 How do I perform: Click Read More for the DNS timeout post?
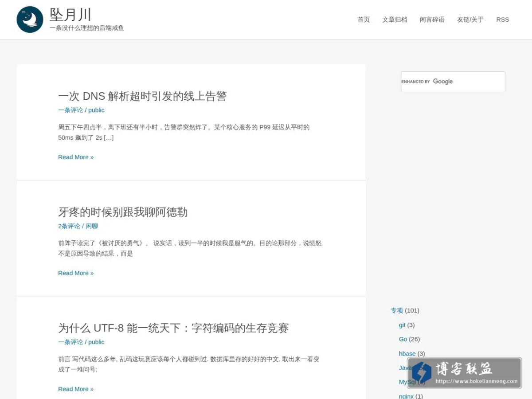76,157
